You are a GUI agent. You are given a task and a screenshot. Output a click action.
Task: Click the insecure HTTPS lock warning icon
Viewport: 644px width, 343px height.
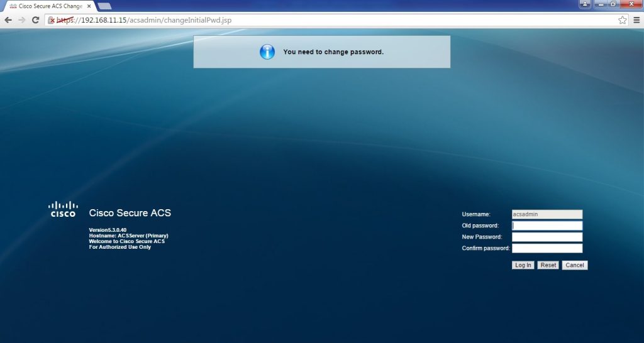point(52,20)
